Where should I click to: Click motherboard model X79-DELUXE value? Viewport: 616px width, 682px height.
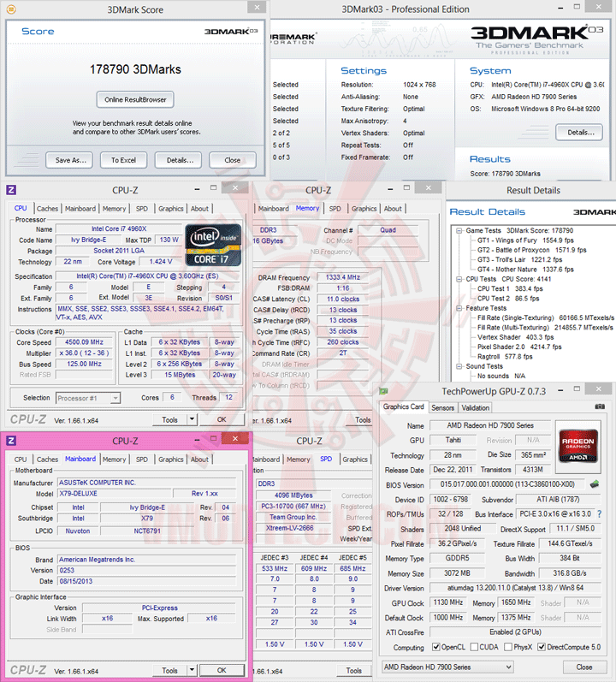pyautogui.click(x=114, y=493)
